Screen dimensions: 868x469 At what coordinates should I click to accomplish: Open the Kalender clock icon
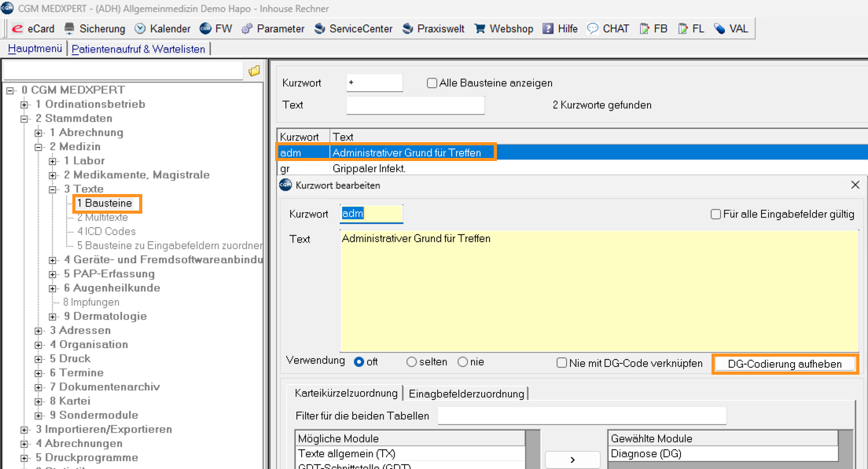pos(140,28)
